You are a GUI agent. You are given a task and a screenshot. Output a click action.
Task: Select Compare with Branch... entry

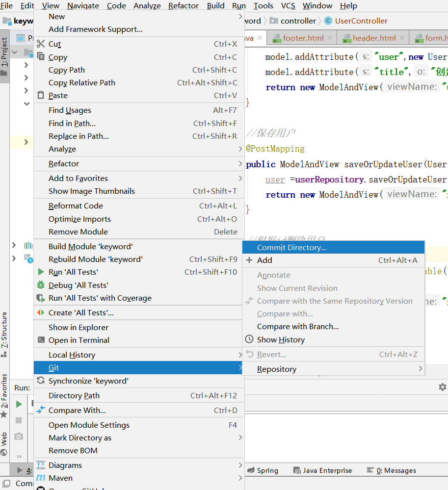[333, 326]
